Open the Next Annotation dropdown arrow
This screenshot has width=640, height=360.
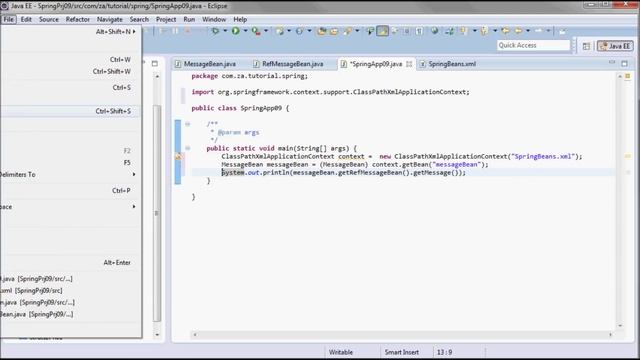474,31
